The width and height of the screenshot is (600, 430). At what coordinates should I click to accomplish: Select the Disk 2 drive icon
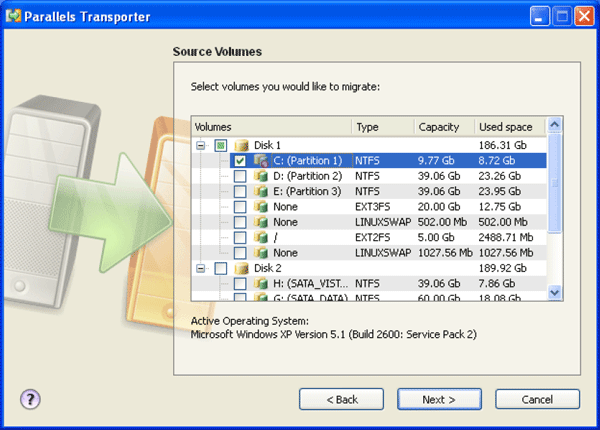241,269
